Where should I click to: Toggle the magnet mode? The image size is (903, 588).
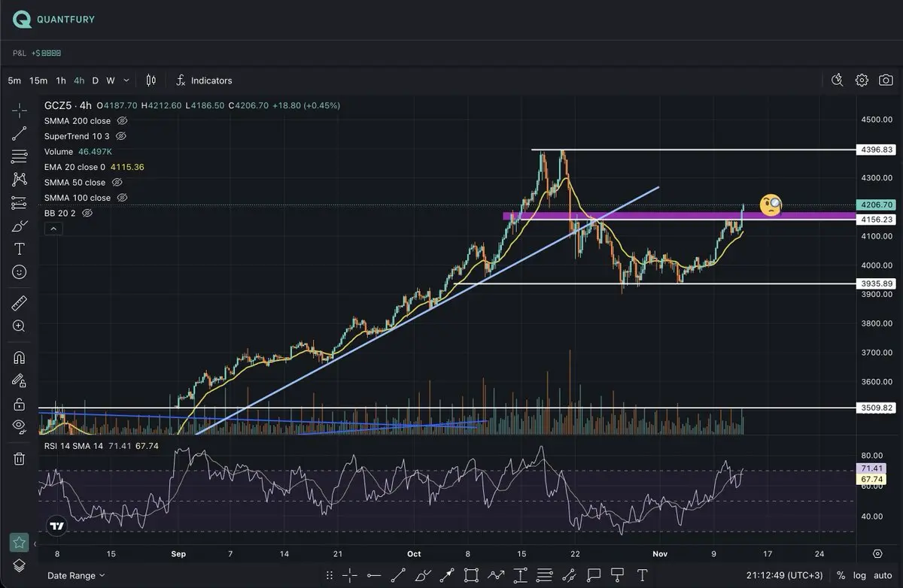(x=20, y=358)
